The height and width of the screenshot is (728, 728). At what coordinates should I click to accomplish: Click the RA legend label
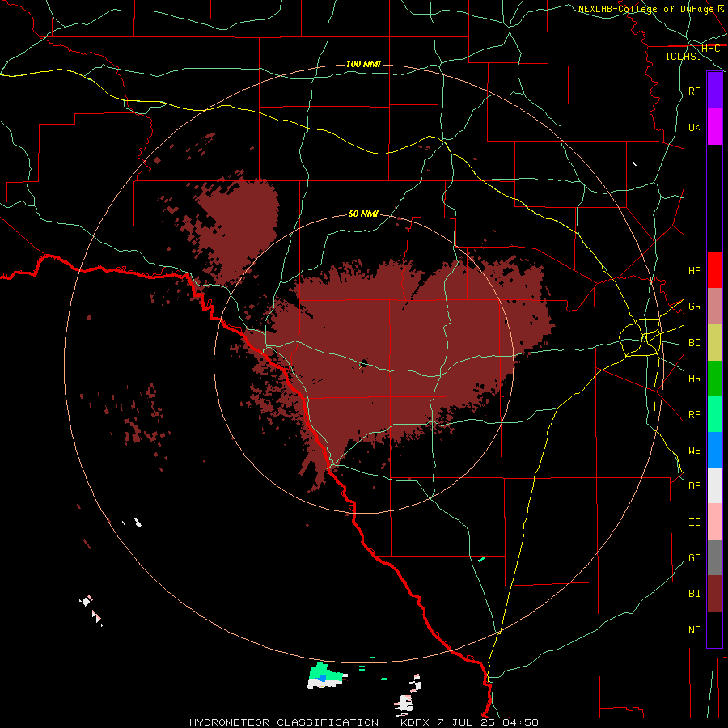tap(694, 415)
